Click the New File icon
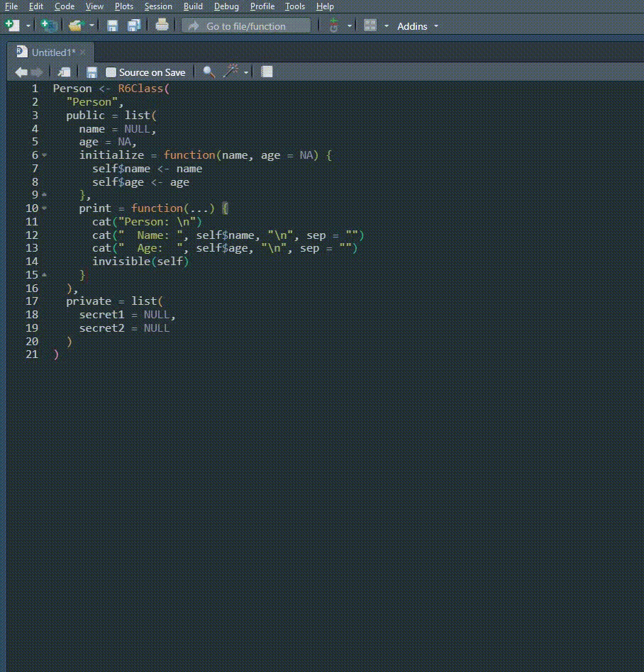 coord(12,26)
